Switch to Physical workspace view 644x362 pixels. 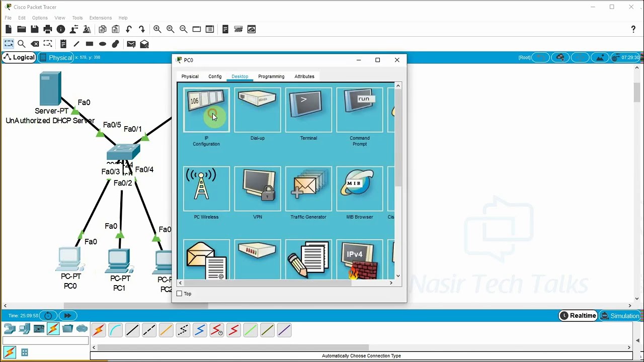(56, 57)
